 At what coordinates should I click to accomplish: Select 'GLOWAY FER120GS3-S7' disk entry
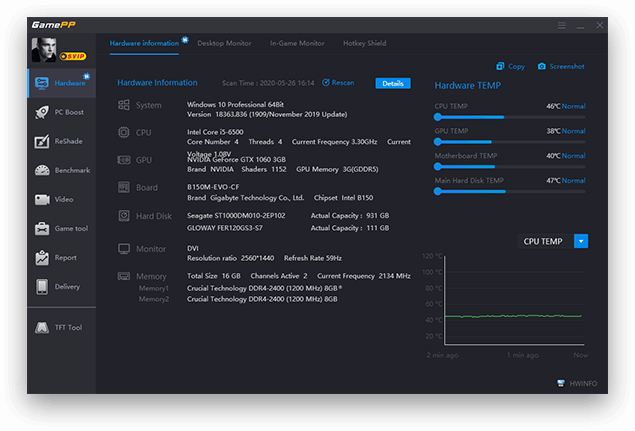225,228
